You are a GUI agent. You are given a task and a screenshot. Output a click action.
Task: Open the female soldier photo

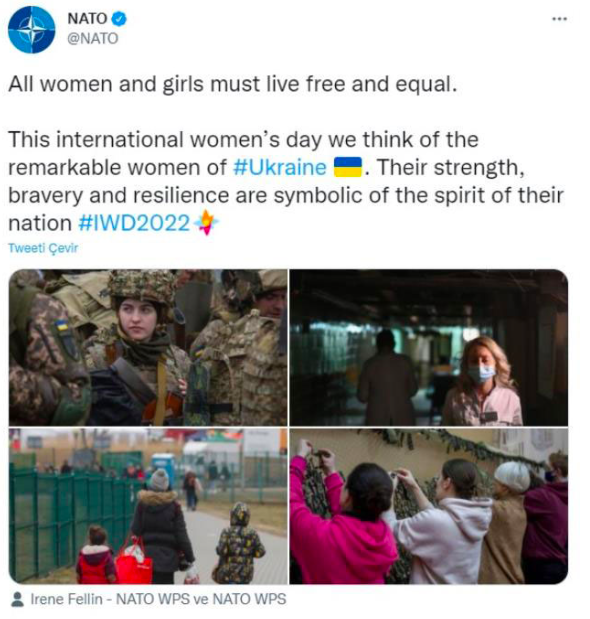(x=148, y=347)
